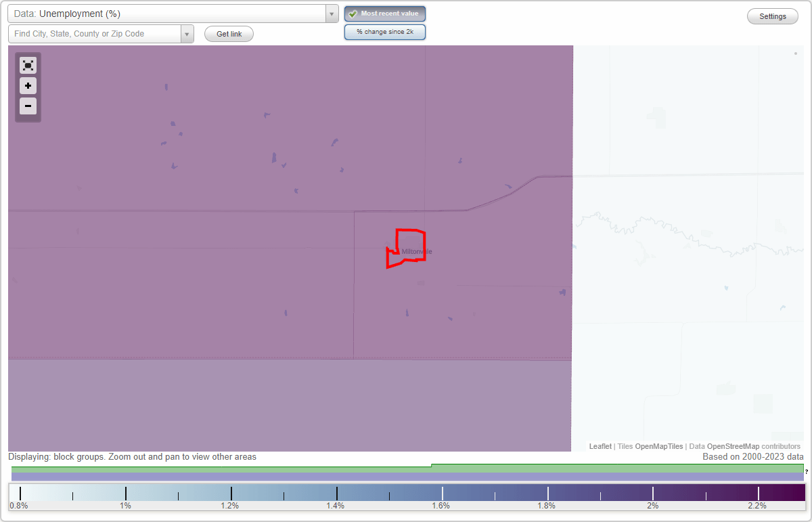The height and width of the screenshot is (522, 812).
Task: Expand the Data selector arrow
Action: click(331, 13)
